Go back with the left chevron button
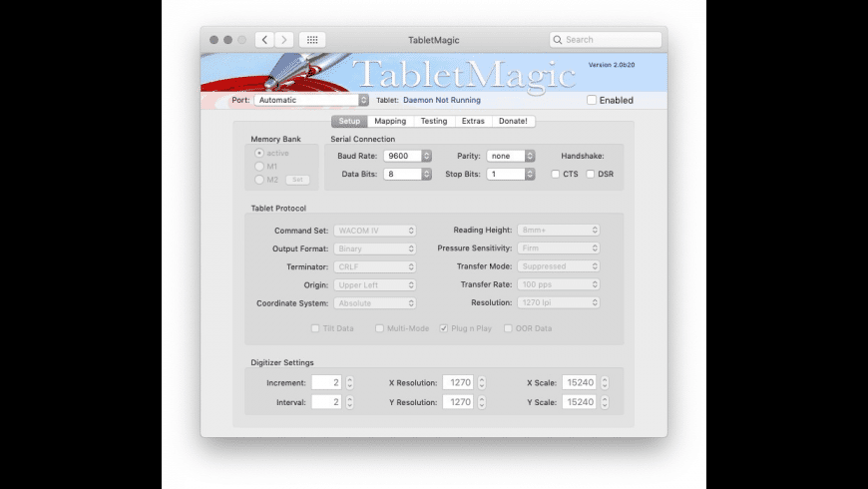This screenshot has width=868, height=489. (x=264, y=40)
